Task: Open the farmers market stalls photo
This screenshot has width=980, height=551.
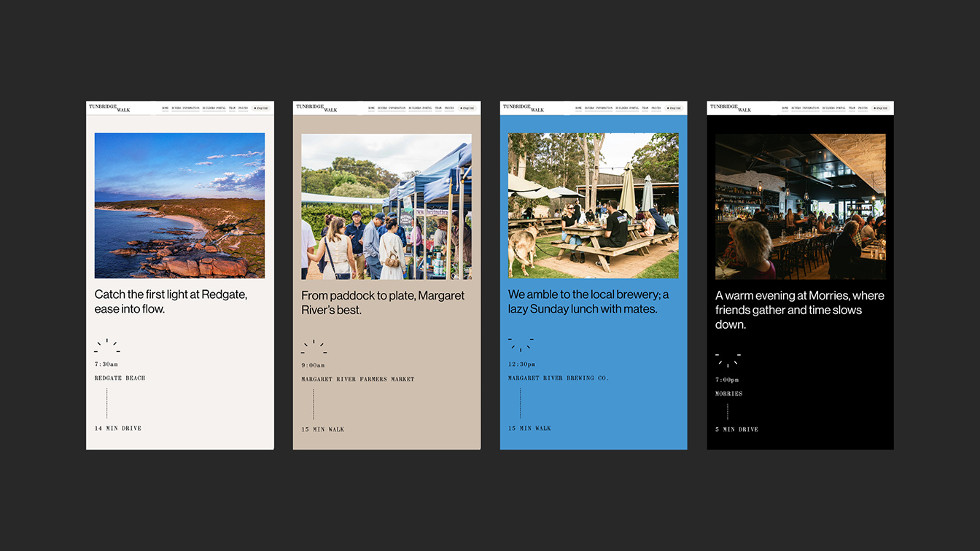Action: click(x=386, y=206)
